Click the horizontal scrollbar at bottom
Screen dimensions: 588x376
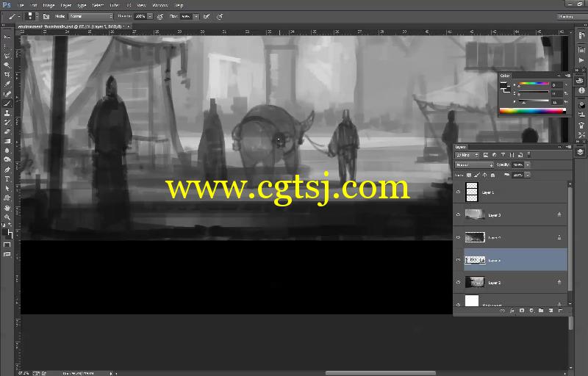380,373
